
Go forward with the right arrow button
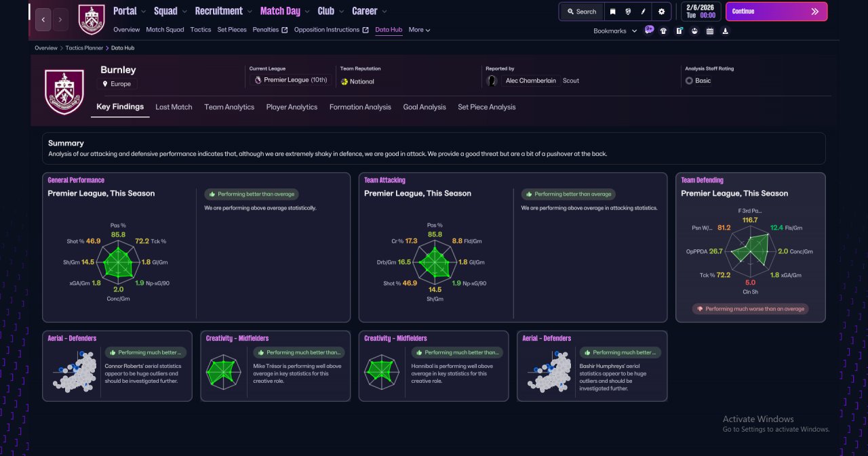pos(60,20)
